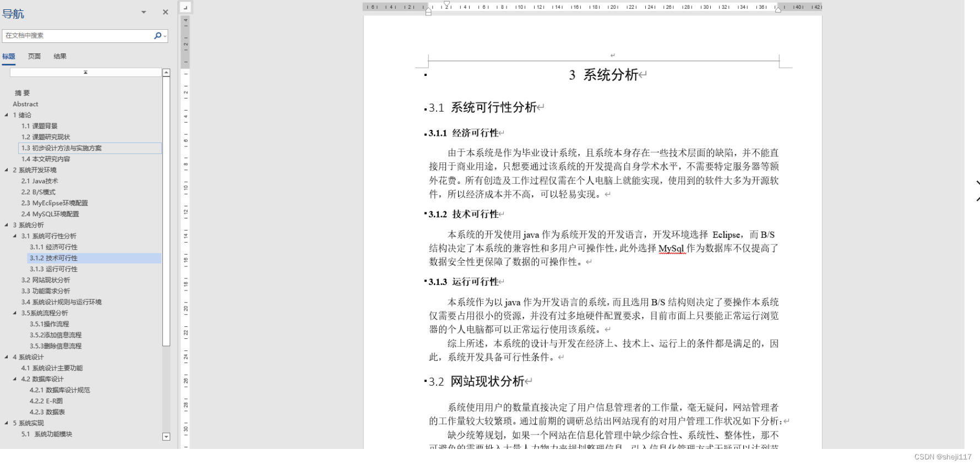Screen dimensions: 980x466
Task: Collapse the '4.2 数据库设计' heading arrow
Action: [15, 379]
